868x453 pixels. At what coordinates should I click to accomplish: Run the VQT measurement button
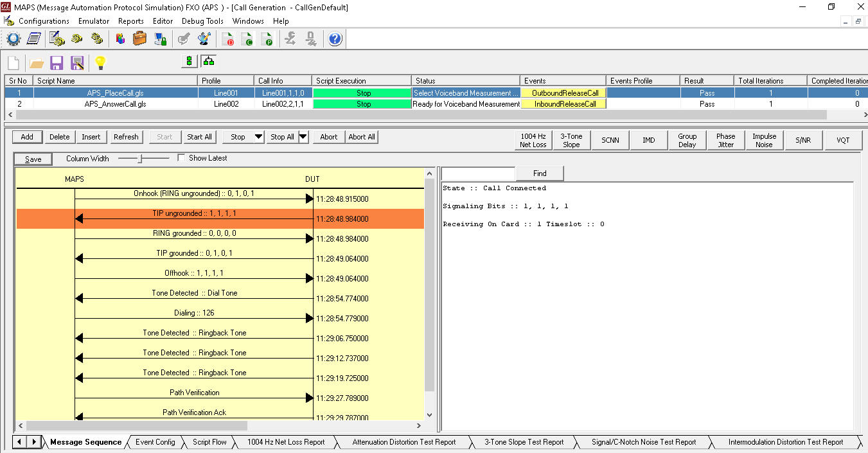pos(843,140)
